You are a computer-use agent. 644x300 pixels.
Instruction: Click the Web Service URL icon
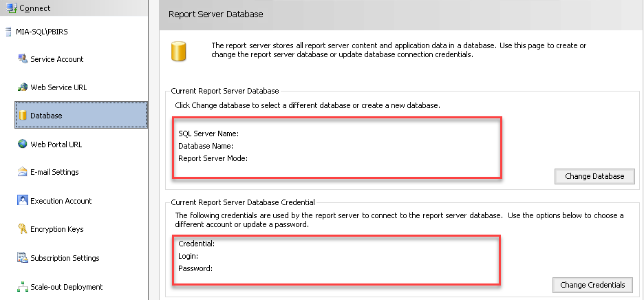(x=23, y=87)
